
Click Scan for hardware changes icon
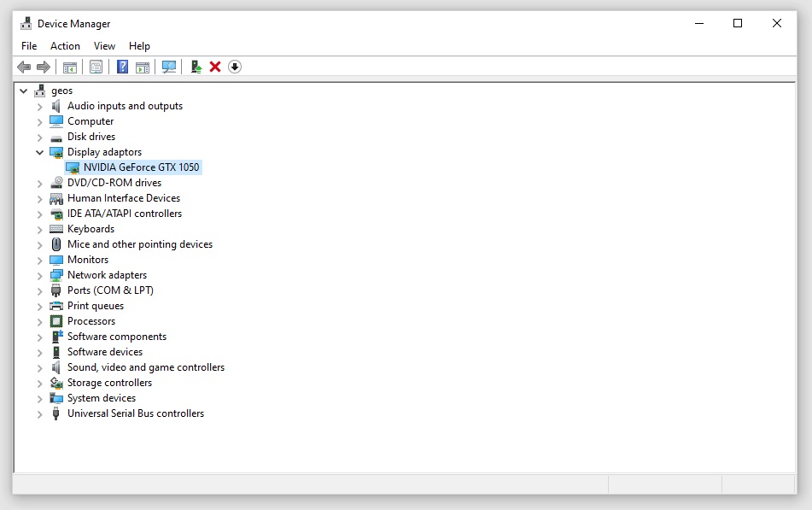pyautogui.click(x=169, y=67)
